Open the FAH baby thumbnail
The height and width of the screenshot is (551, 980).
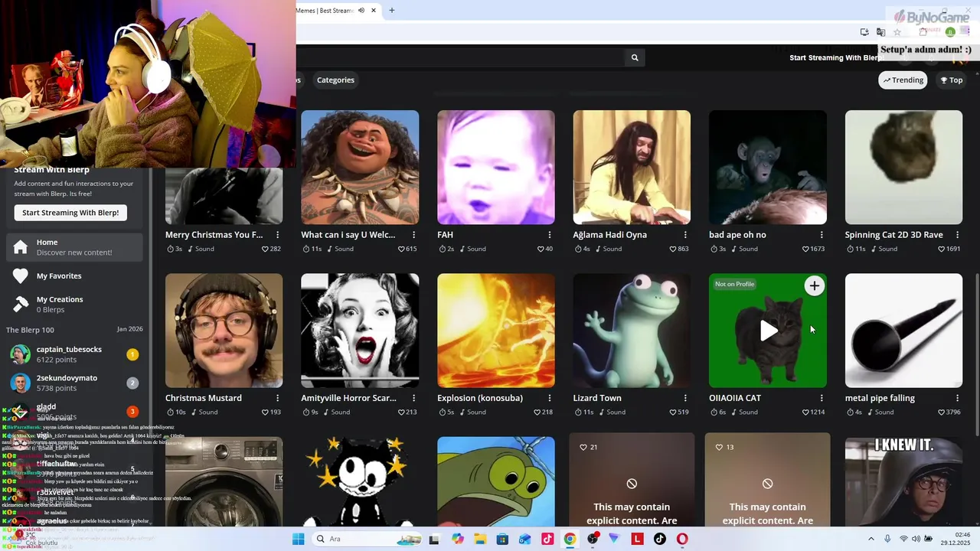coord(496,168)
